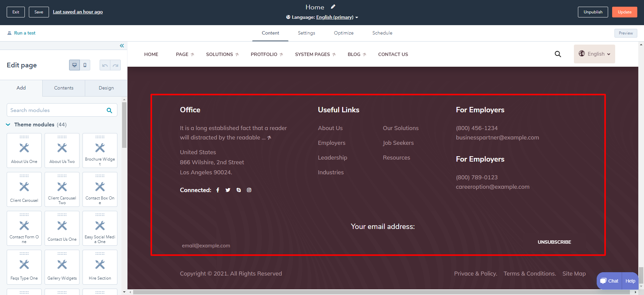
Task: Click the Run a test link
Action: pyautogui.click(x=24, y=33)
